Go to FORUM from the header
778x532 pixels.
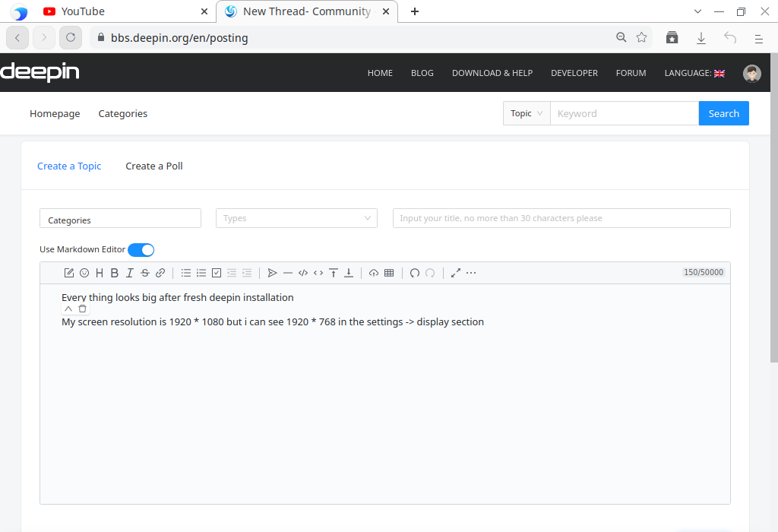(631, 73)
